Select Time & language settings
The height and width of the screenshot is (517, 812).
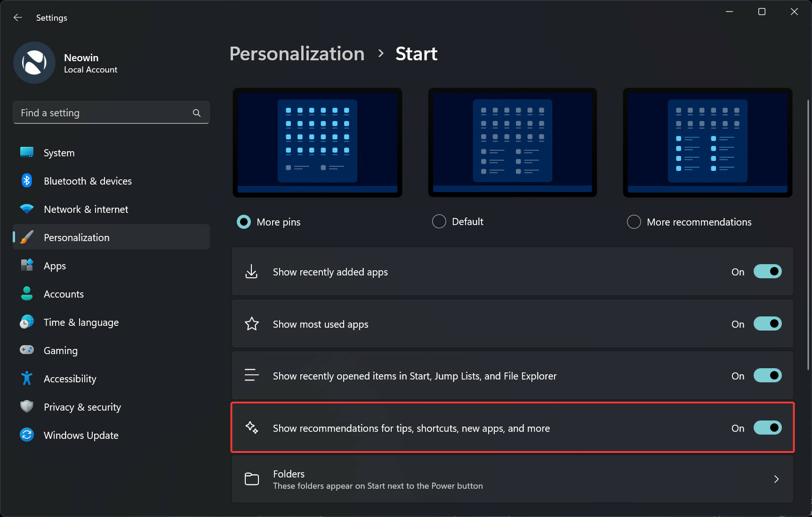tap(80, 322)
